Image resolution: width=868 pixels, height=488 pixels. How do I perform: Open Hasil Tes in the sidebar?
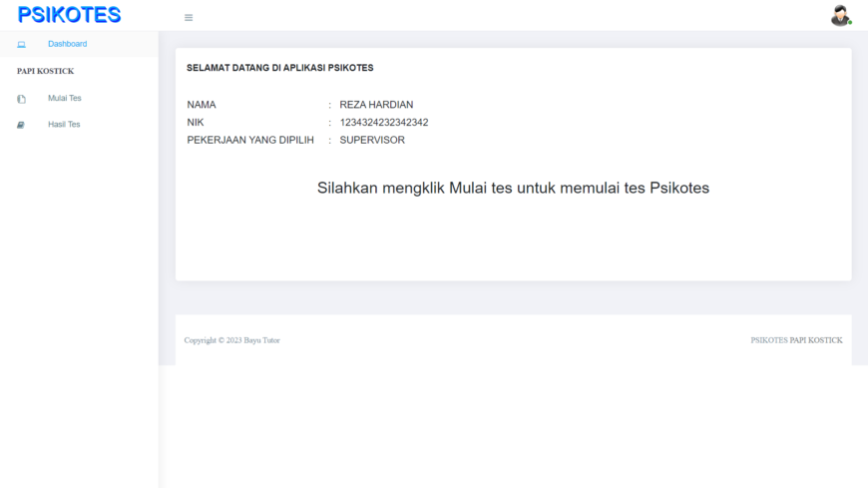click(64, 124)
